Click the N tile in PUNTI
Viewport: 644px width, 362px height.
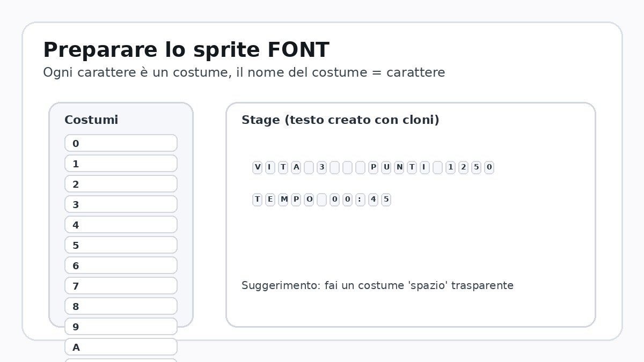(399, 167)
